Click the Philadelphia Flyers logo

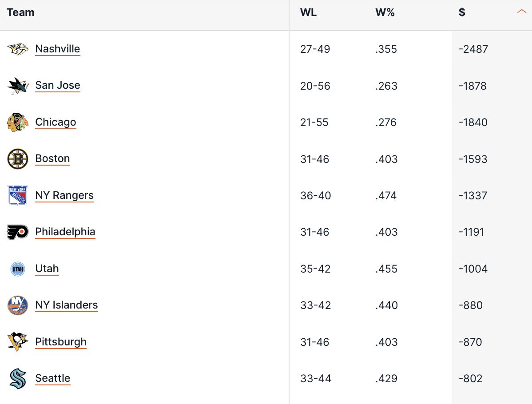tap(18, 232)
